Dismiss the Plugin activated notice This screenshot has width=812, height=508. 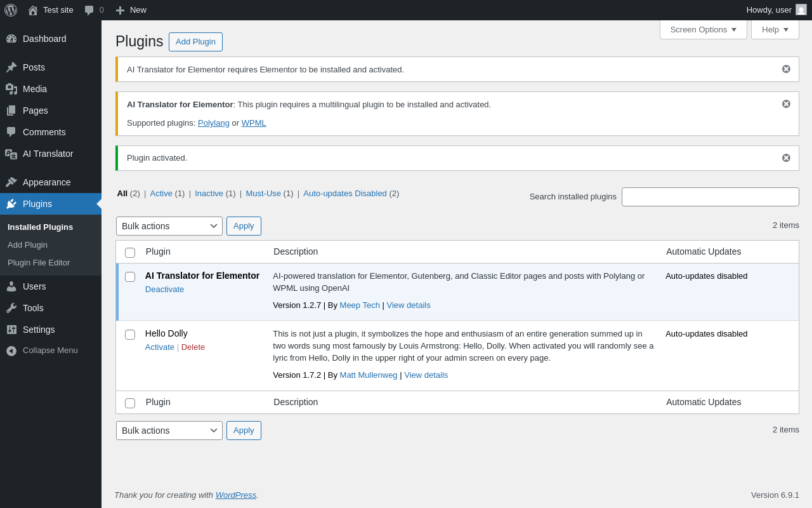coord(786,158)
